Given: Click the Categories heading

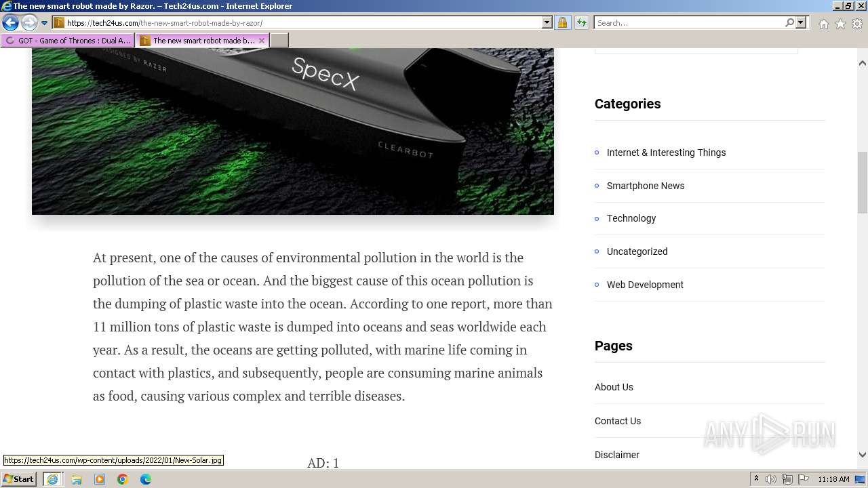Looking at the screenshot, I should click(627, 104).
